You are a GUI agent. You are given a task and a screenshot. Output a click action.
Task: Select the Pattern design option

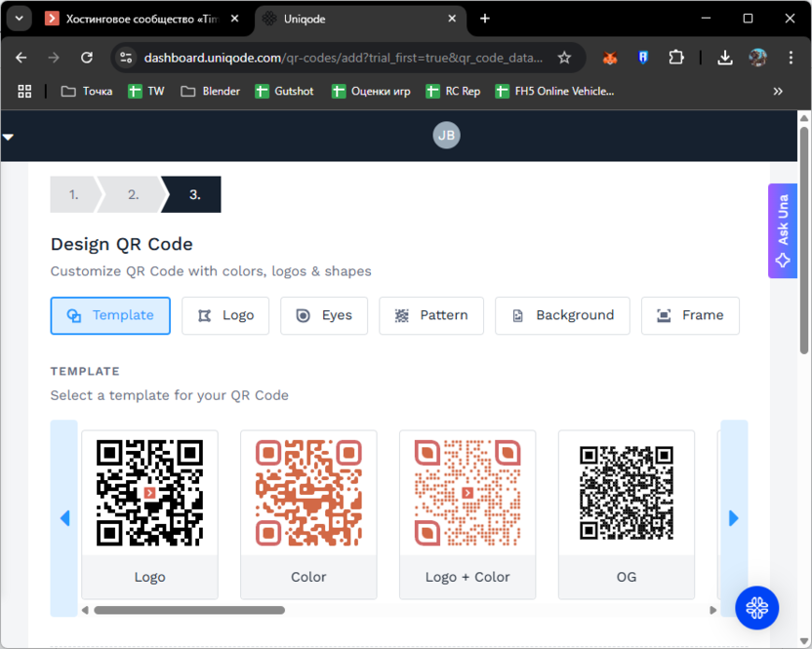[430, 315]
